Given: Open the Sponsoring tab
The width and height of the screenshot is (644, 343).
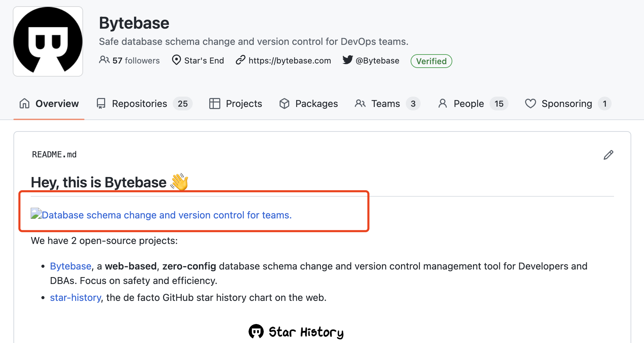Looking at the screenshot, I should 568,104.
